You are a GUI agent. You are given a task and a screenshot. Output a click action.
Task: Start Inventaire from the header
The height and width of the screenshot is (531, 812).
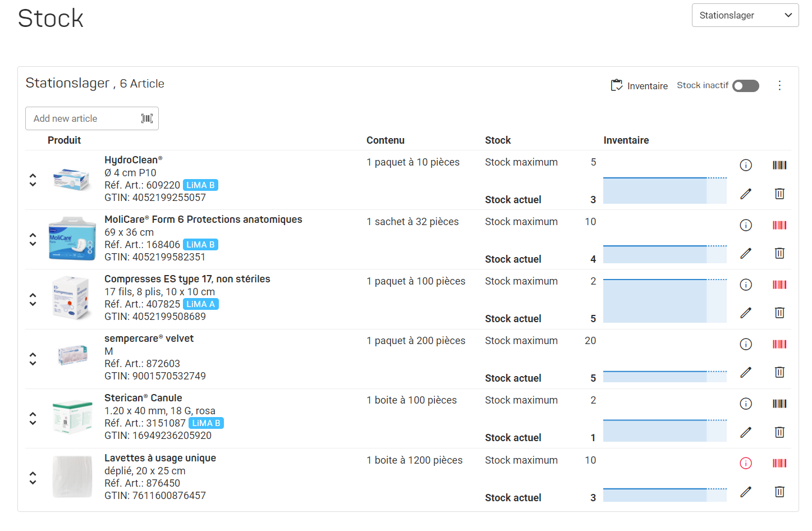(x=639, y=85)
